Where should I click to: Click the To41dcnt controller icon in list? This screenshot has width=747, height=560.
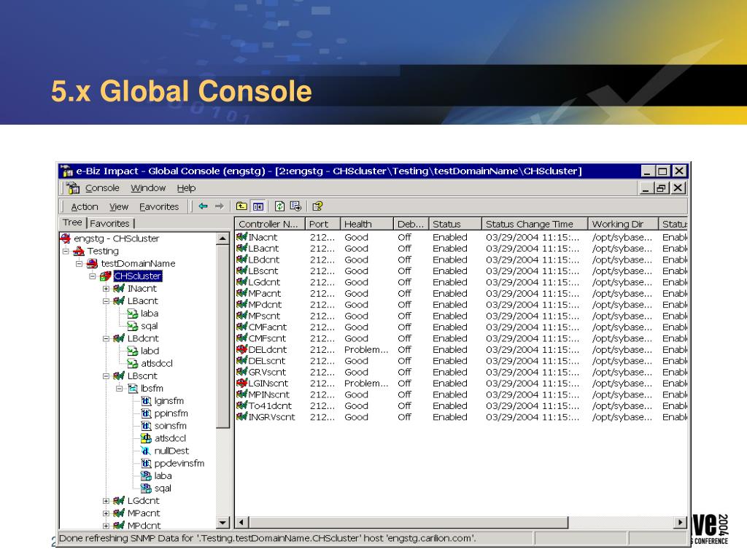[242, 405]
